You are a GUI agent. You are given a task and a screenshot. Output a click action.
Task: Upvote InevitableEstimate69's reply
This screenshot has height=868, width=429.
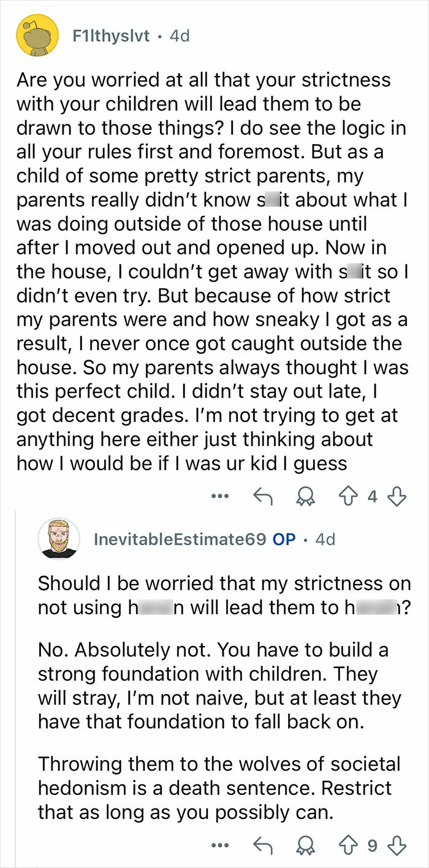(350, 843)
